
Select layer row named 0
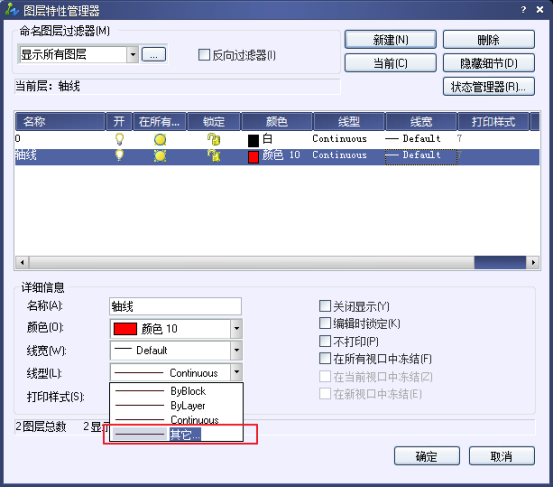[x=277, y=139]
